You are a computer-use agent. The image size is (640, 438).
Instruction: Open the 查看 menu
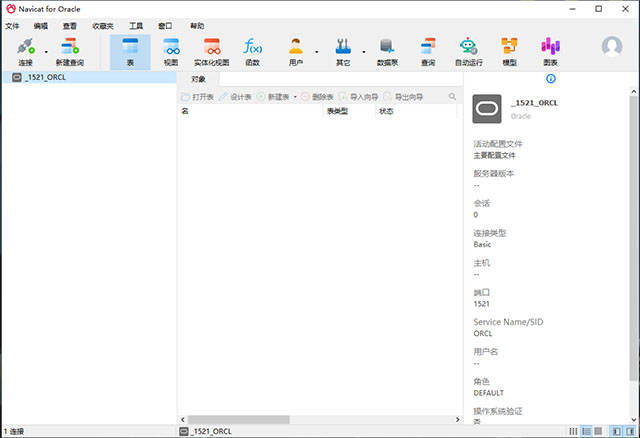[x=70, y=26]
